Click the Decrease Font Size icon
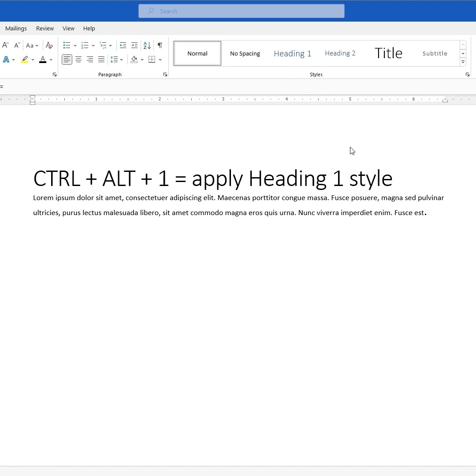This screenshot has height=476, width=476. tap(17, 45)
